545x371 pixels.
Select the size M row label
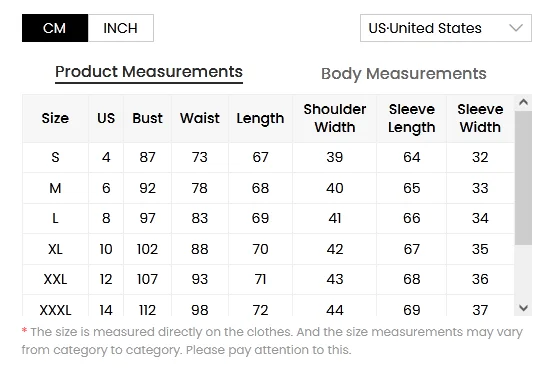click(55, 188)
